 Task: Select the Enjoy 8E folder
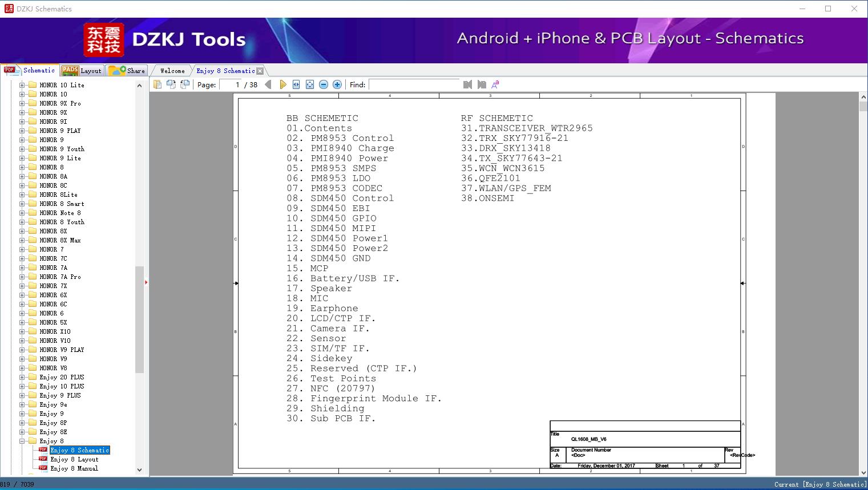point(53,432)
